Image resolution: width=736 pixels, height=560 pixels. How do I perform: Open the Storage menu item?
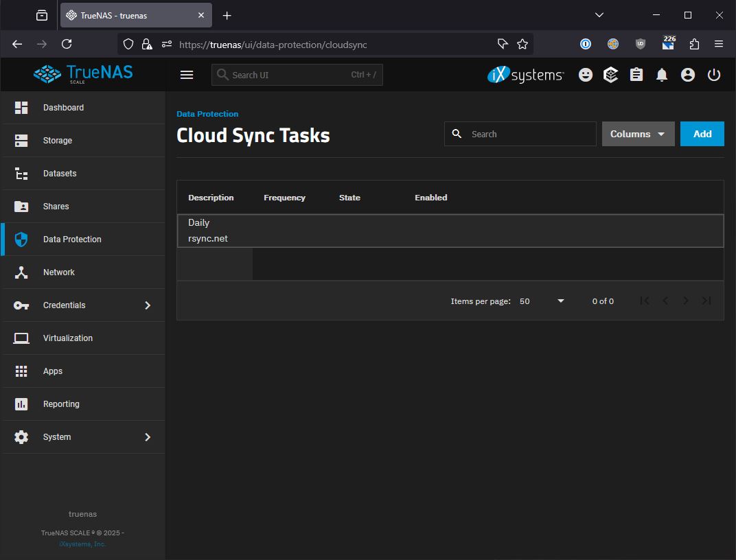click(x=83, y=140)
